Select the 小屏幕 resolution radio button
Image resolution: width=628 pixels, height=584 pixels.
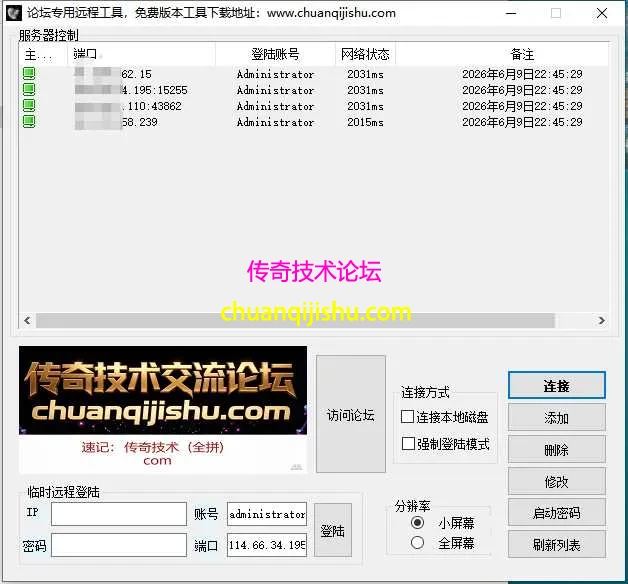[x=417, y=522]
